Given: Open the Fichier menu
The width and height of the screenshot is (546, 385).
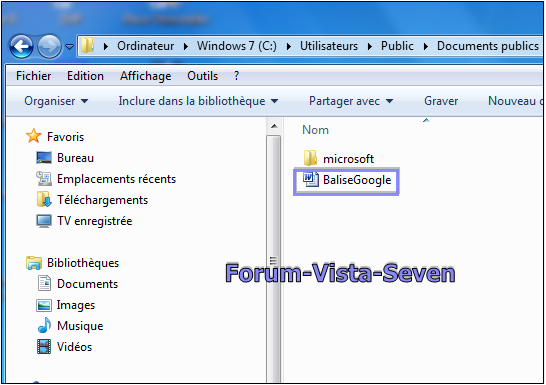Looking at the screenshot, I should coord(33,76).
